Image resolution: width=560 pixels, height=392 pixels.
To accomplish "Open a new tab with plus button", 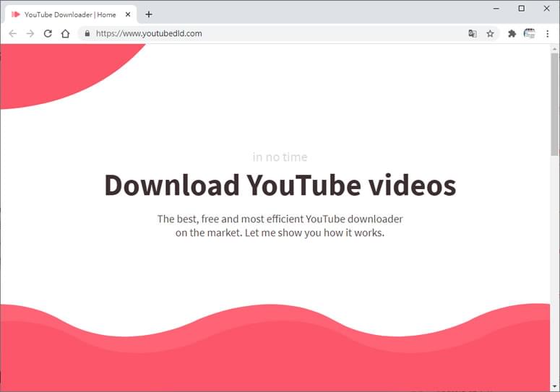I will (149, 14).
